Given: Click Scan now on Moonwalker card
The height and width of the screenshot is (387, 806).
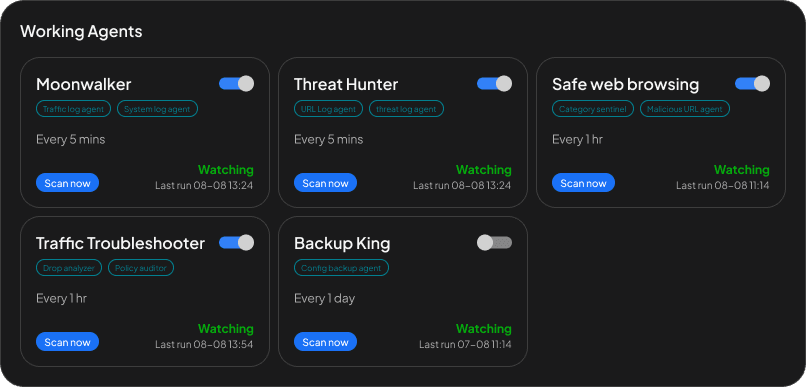Looking at the screenshot, I should 67,183.
